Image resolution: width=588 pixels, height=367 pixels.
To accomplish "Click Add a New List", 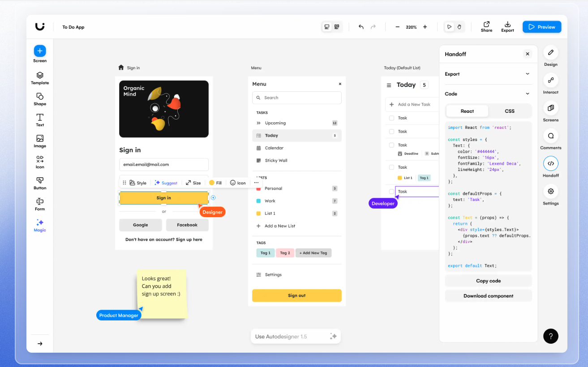I will point(275,226).
